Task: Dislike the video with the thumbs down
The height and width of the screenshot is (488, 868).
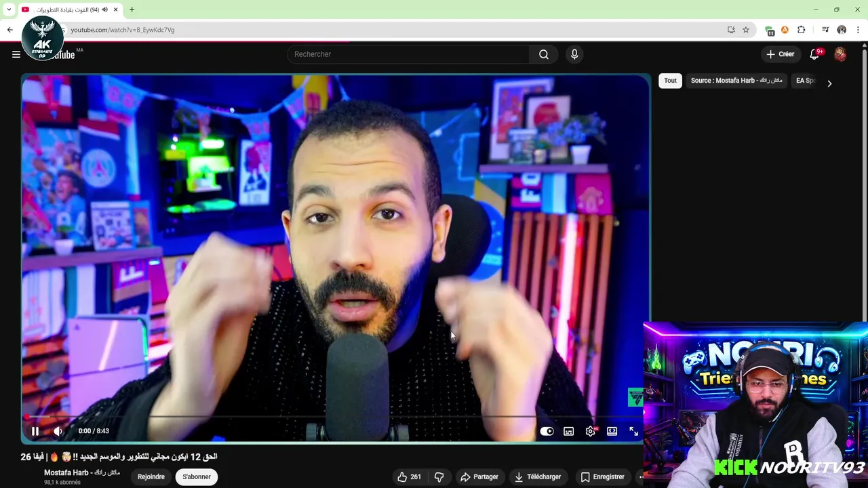Action: pyautogui.click(x=439, y=477)
